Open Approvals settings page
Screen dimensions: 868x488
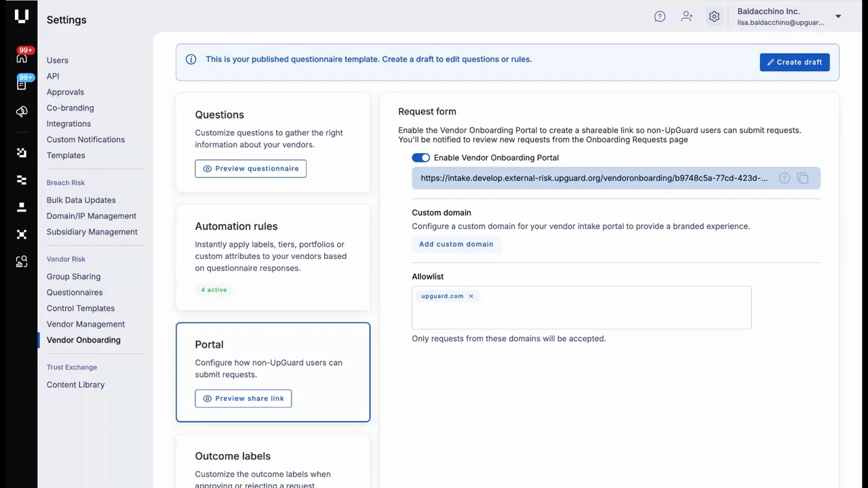(65, 92)
